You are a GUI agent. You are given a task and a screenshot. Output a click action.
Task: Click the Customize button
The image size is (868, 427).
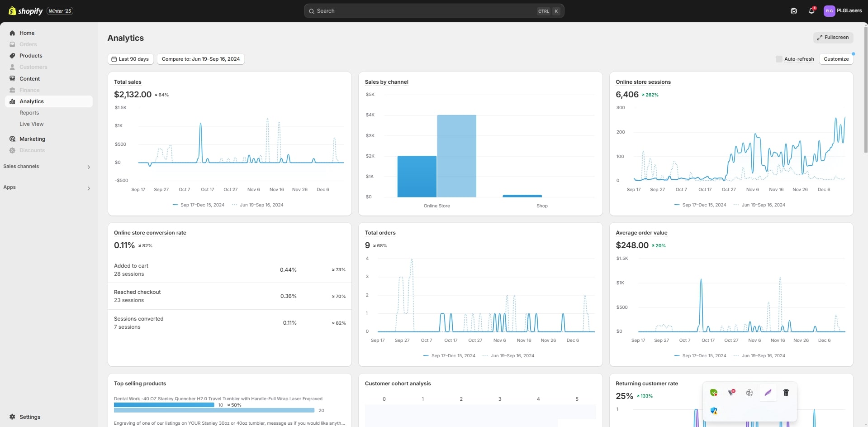click(836, 59)
